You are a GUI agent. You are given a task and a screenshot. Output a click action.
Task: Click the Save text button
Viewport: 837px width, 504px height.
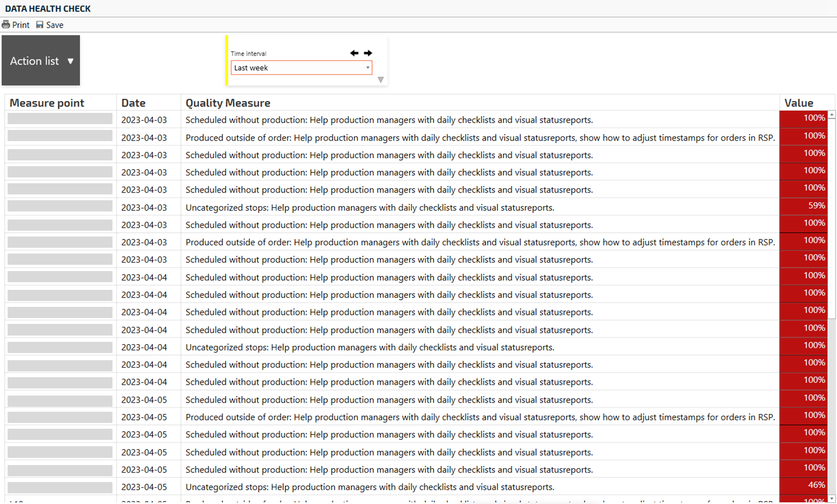pyautogui.click(x=55, y=25)
